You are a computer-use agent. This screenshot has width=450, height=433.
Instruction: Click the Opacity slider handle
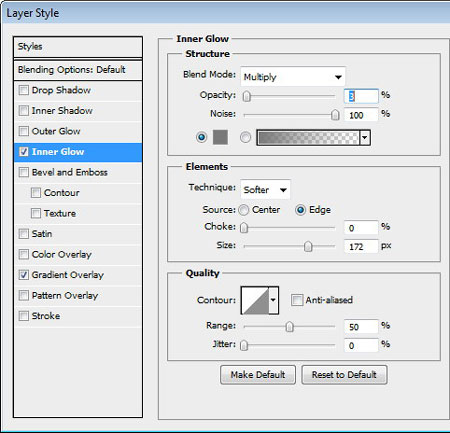click(247, 96)
